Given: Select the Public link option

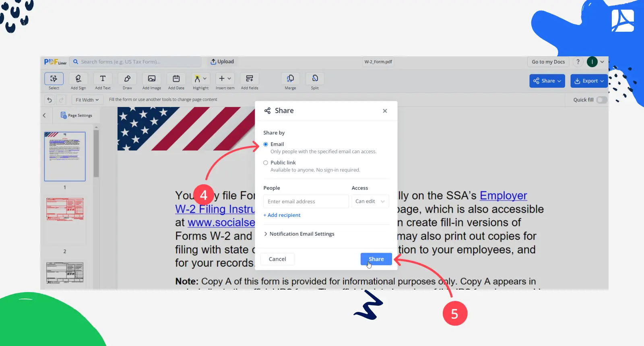Looking at the screenshot, I should click(x=266, y=163).
